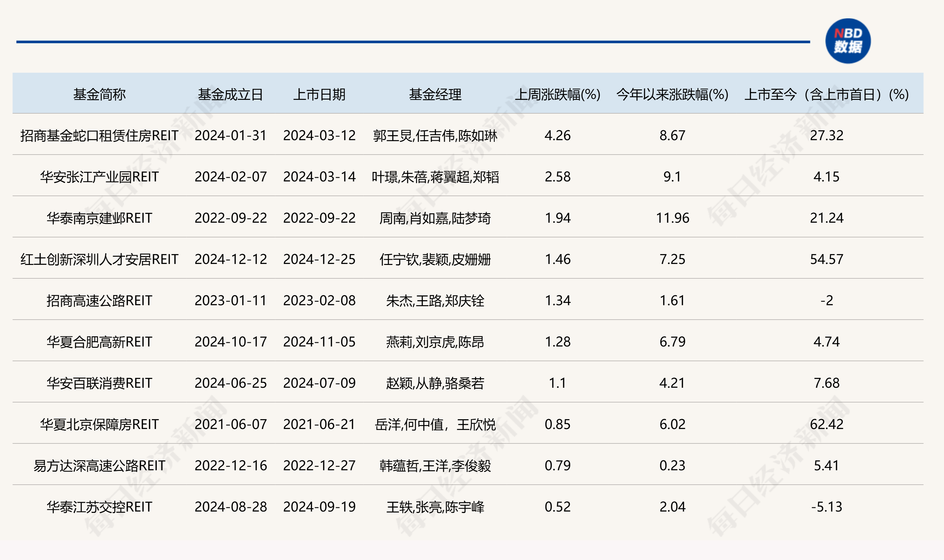
Task: Click the 62.42 return value cell
Action: [827, 424]
